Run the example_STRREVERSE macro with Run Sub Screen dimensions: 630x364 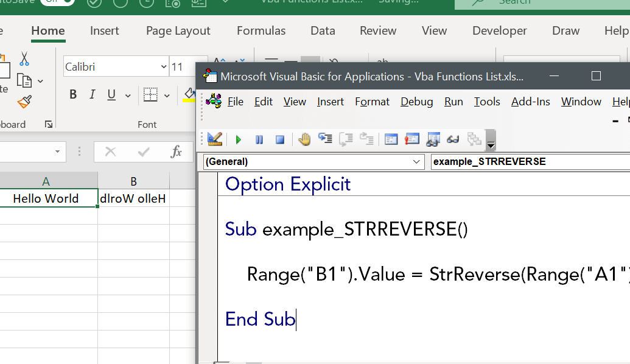coord(238,139)
